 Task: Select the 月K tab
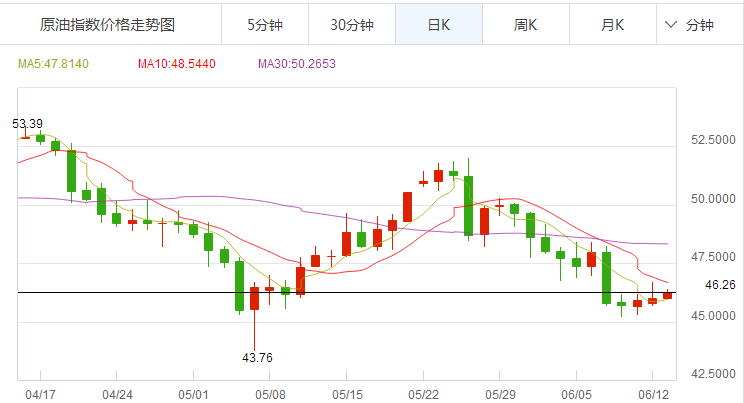point(613,25)
